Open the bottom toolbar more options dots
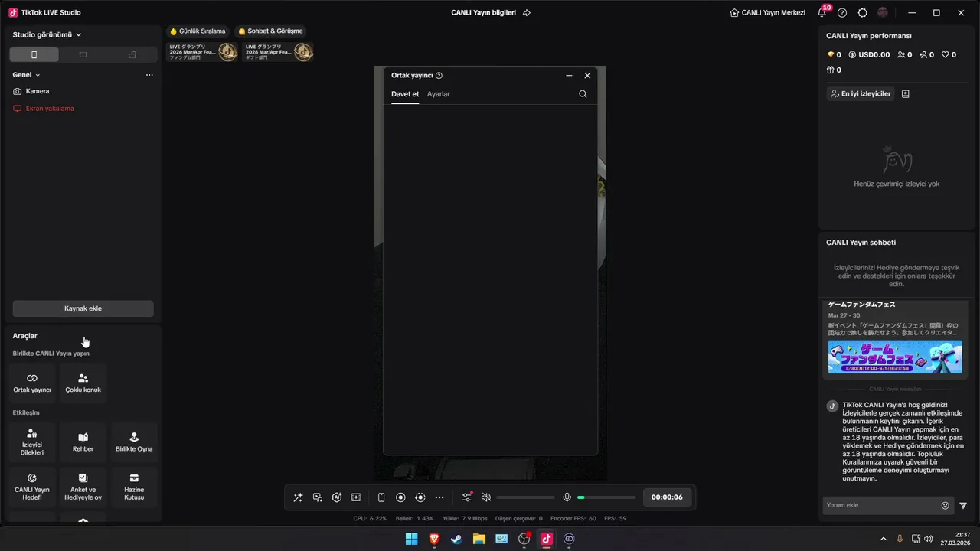This screenshot has height=551, width=980. pos(439,497)
